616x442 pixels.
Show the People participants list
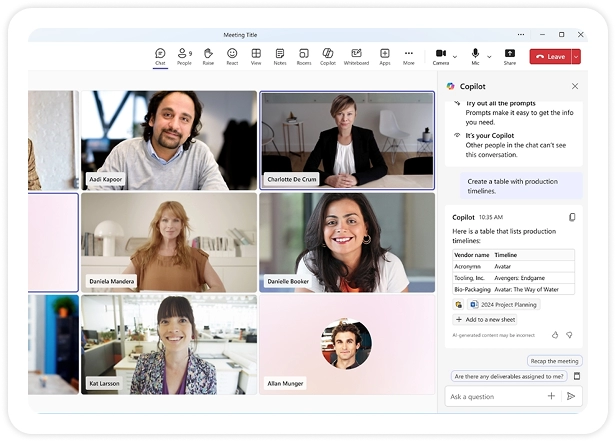click(184, 56)
